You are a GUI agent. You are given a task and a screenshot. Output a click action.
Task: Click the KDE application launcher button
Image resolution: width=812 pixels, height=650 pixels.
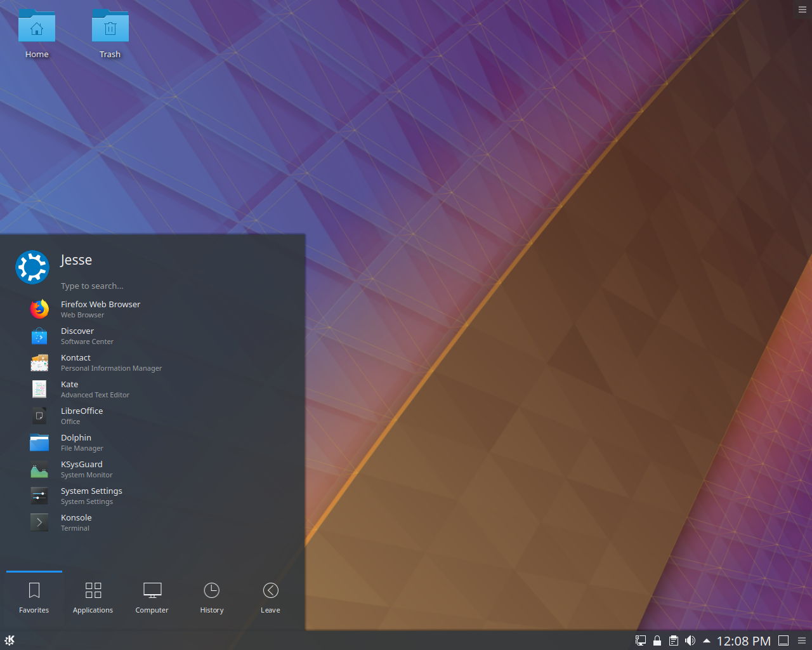10,640
